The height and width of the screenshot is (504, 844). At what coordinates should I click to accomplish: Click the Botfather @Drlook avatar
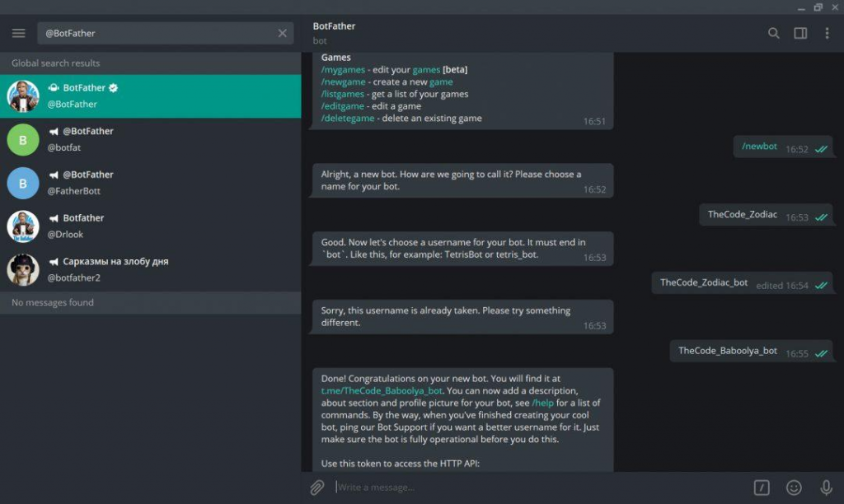[x=23, y=226]
